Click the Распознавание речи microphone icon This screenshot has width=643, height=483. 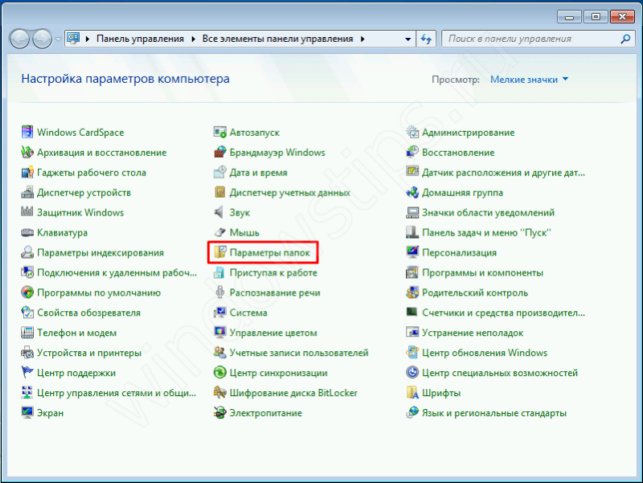coord(220,292)
